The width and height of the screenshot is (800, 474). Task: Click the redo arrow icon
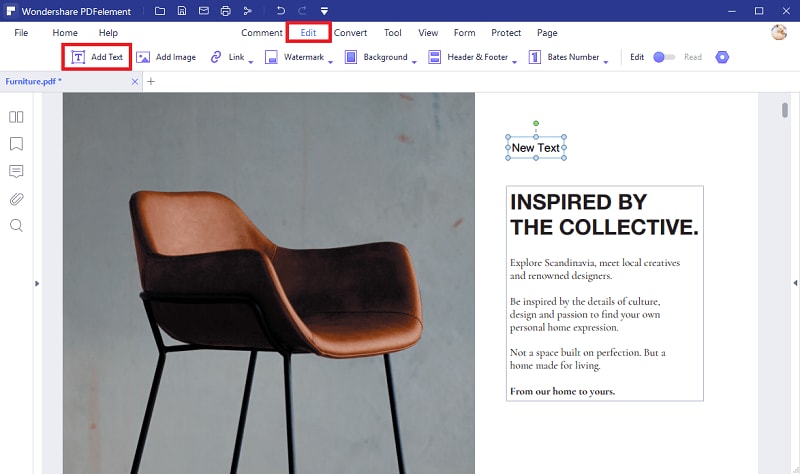tap(302, 11)
